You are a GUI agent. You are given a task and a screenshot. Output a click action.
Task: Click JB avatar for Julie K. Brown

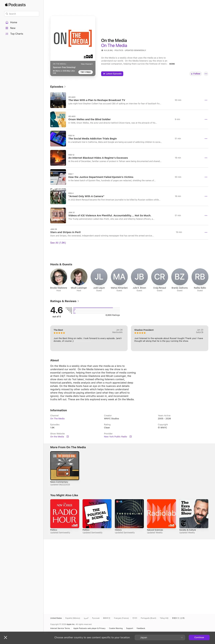[139, 277]
